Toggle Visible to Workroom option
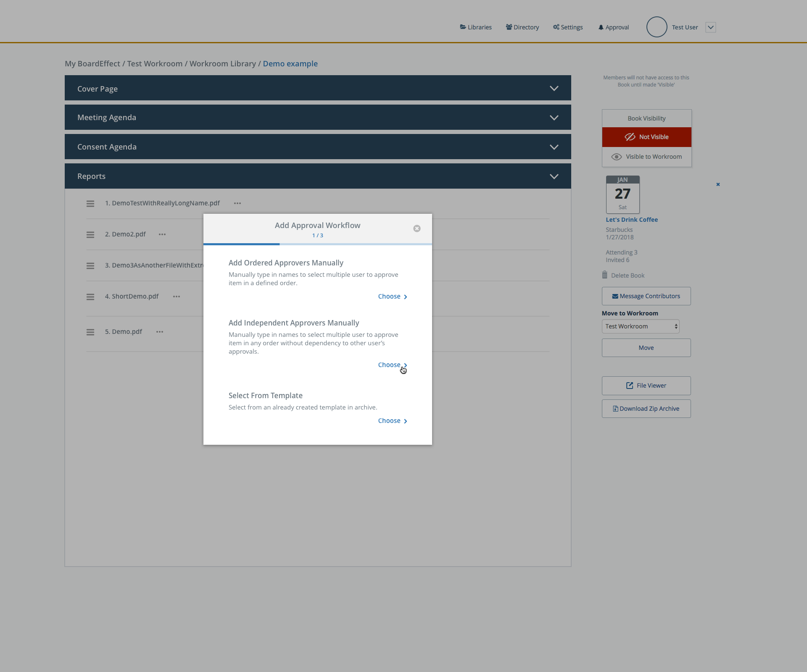 tap(646, 157)
